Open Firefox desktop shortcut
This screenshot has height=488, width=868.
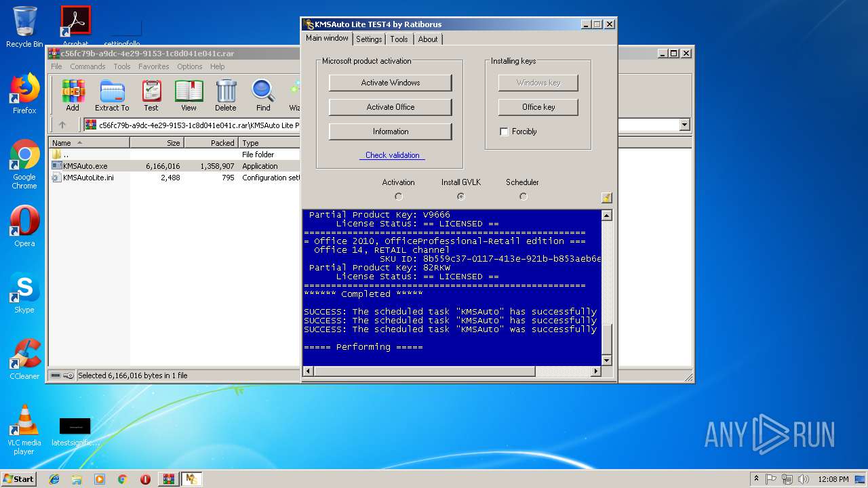(x=24, y=94)
